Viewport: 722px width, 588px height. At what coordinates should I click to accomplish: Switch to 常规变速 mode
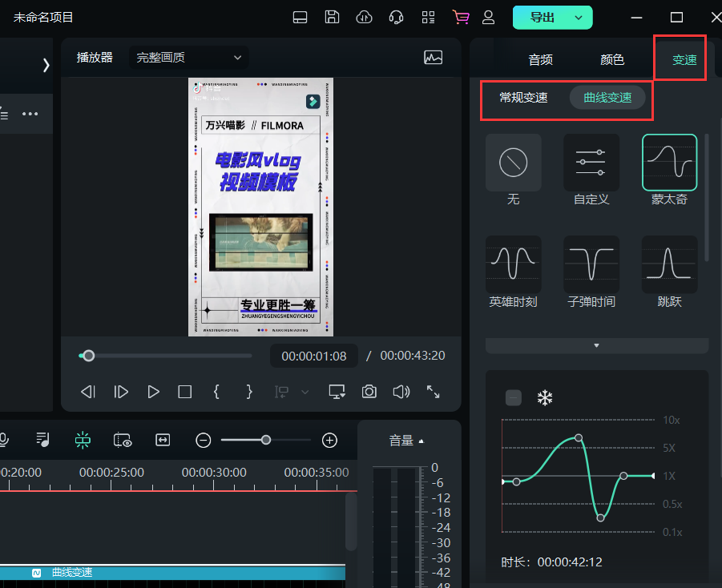[x=523, y=98]
